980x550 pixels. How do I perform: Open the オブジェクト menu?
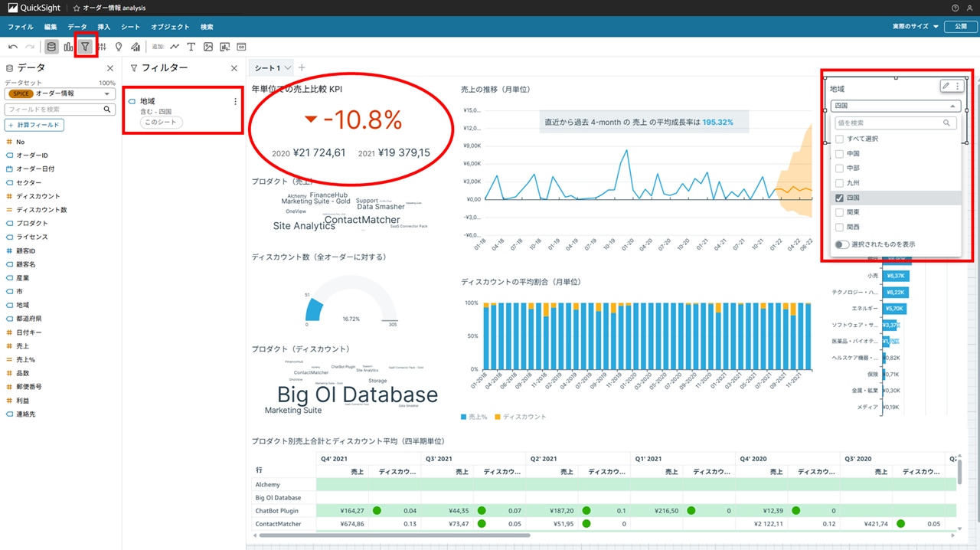click(x=170, y=27)
